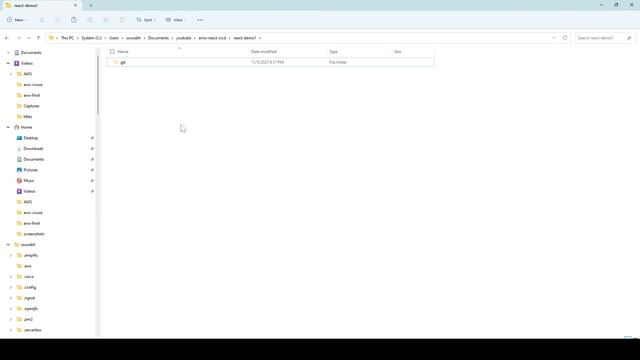Image resolution: width=640 pixels, height=360 pixels.
Task: Open Downloads in the sidebar
Action: click(33, 149)
